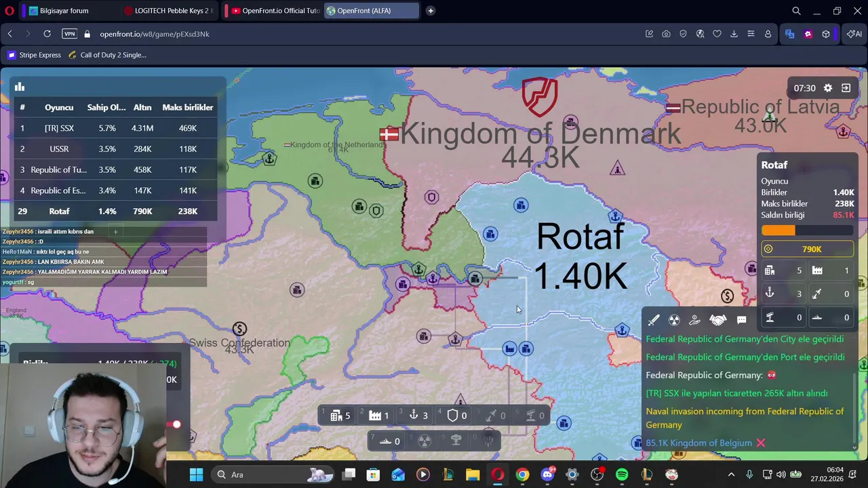Viewport: 868px width, 488px height.
Task: Switch to LOGITECH Pebble Keys 2 tab
Action: tap(170, 11)
